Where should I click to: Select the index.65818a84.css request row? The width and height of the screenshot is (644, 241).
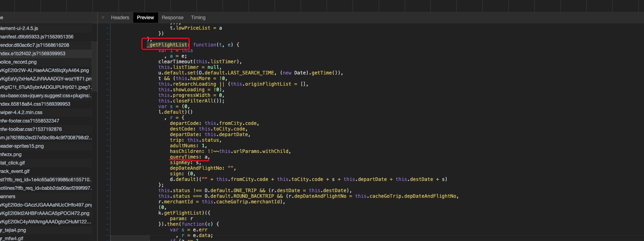(46, 104)
